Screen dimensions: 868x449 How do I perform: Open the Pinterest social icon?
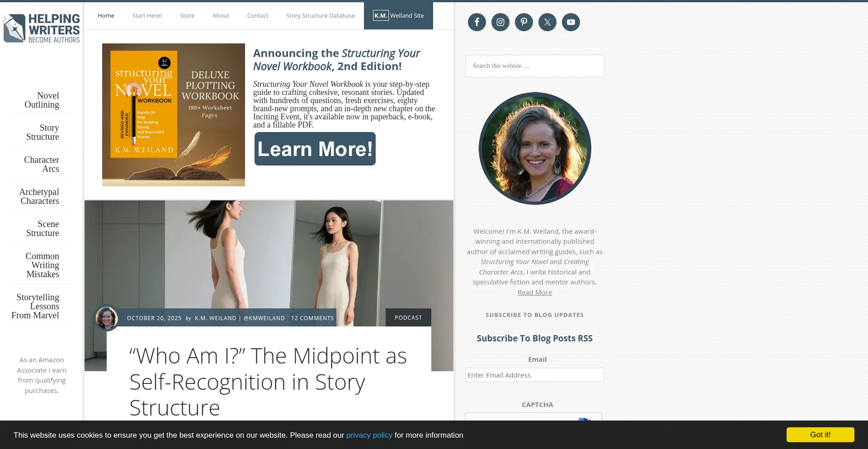click(524, 22)
